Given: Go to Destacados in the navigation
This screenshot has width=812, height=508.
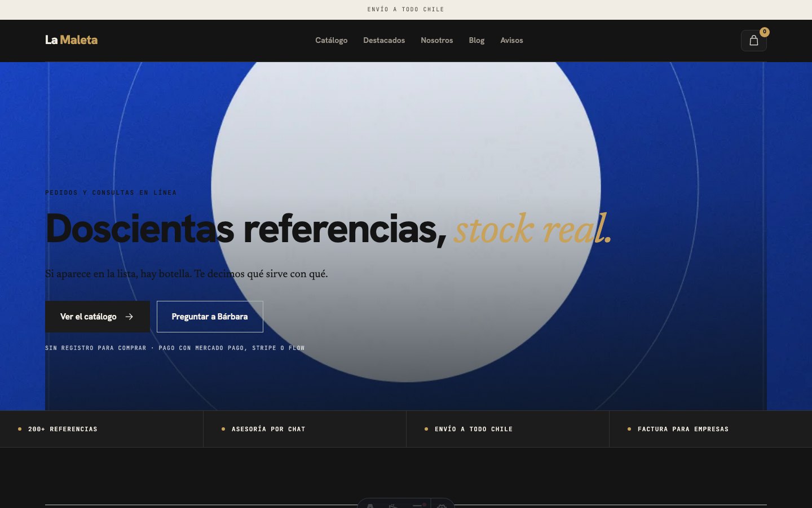Looking at the screenshot, I should [x=384, y=41].
